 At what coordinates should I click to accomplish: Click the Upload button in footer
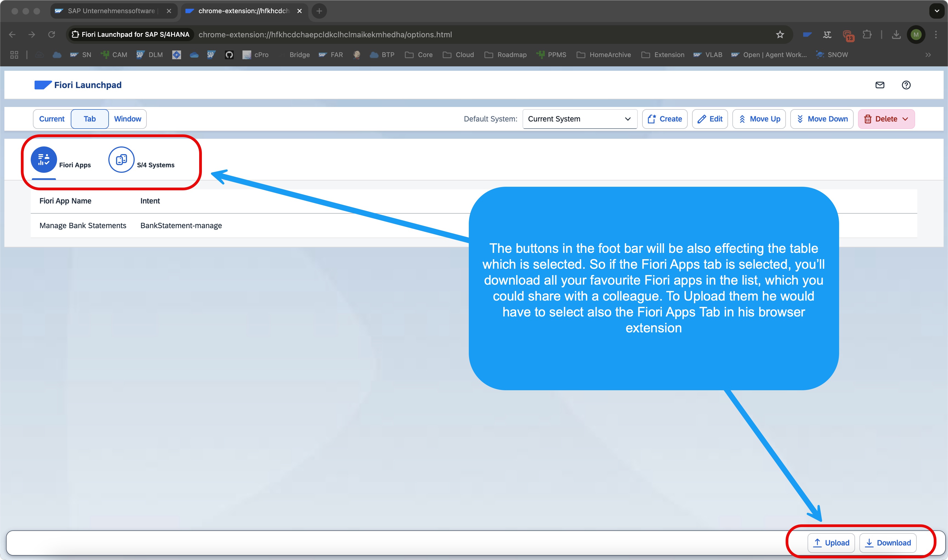coord(831,543)
